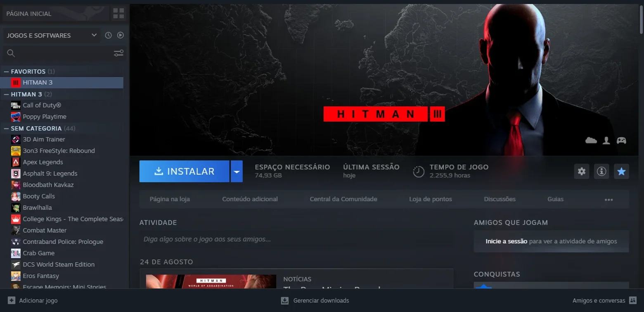This screenshot has height=312, width=644.
Task: Click the single-player feature icon
Action: tap(606, 141)
